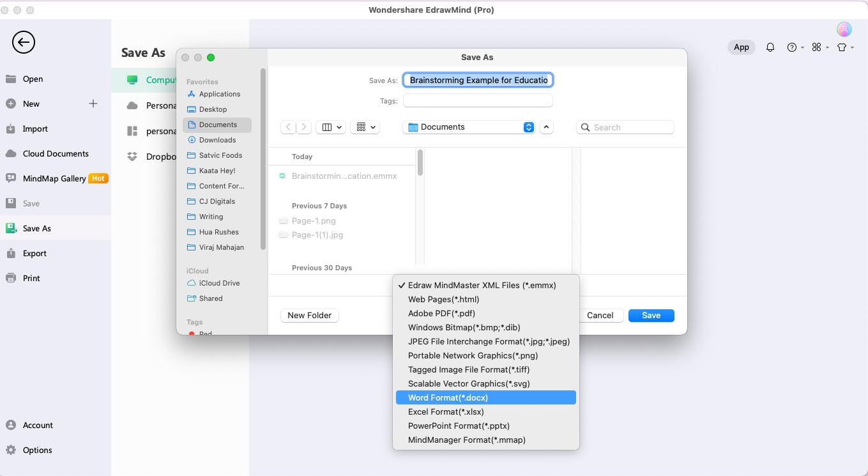This screenshot has height=476, width=868.
Task: Open the MindMap Gallery
Action: tap(54, 179)
